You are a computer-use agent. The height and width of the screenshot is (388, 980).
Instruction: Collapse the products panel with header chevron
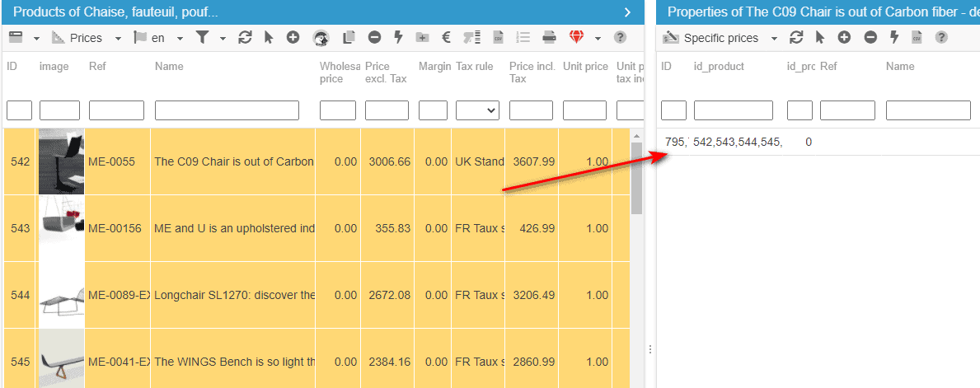point(627,12)
